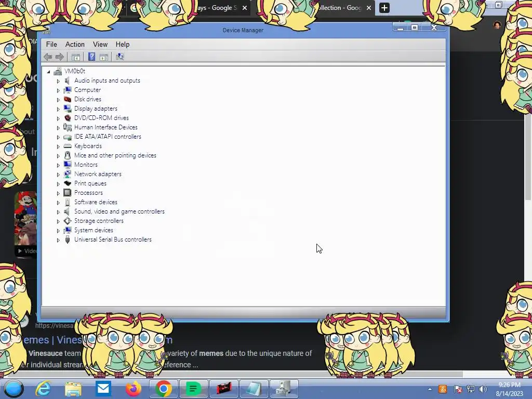The image size is (532, 399).
Task: Select the 'Disk drives' row
Action: tap(87, 99)
